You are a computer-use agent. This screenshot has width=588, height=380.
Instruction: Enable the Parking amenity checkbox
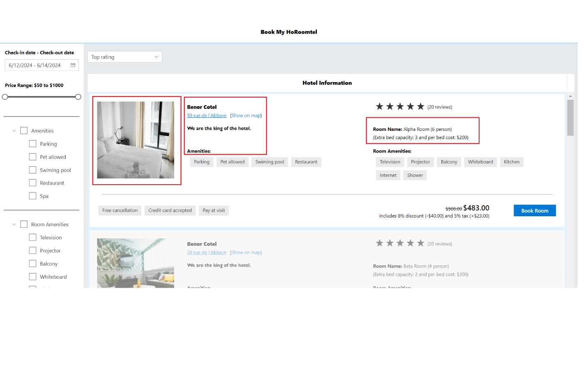33,144
